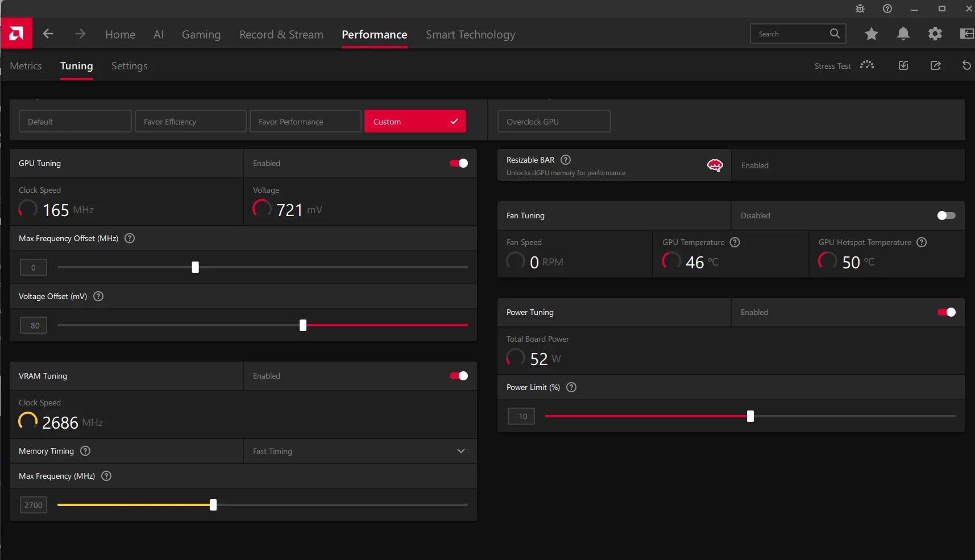Screen dimensions: 975x560
Task: Click the 2686 MHz VRAM clock speed reading
Action: tap(73, 422)
